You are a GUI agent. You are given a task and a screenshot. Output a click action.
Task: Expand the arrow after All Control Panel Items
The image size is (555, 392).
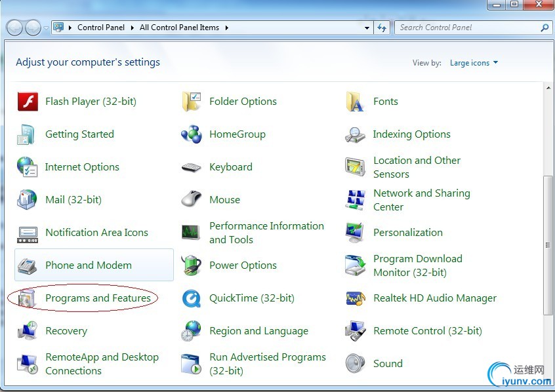[226, 28]
